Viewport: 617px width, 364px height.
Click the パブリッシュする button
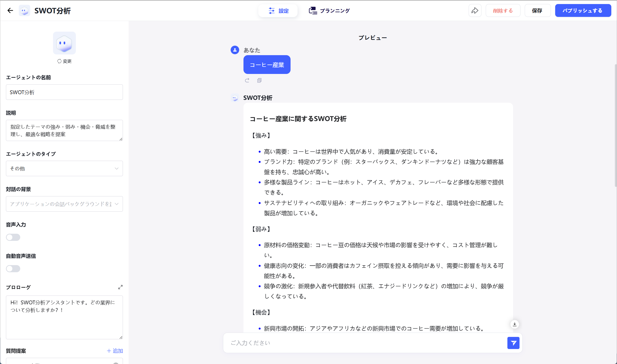point(583,10)
